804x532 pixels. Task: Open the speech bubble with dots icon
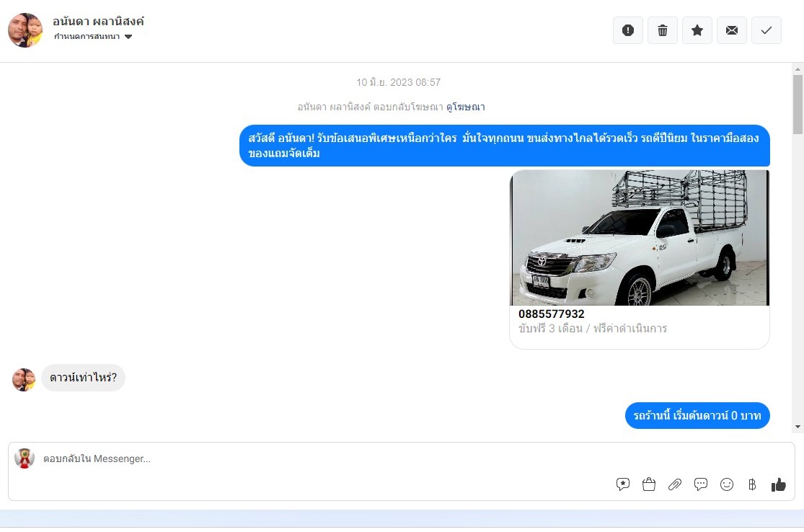click(701, 484)
